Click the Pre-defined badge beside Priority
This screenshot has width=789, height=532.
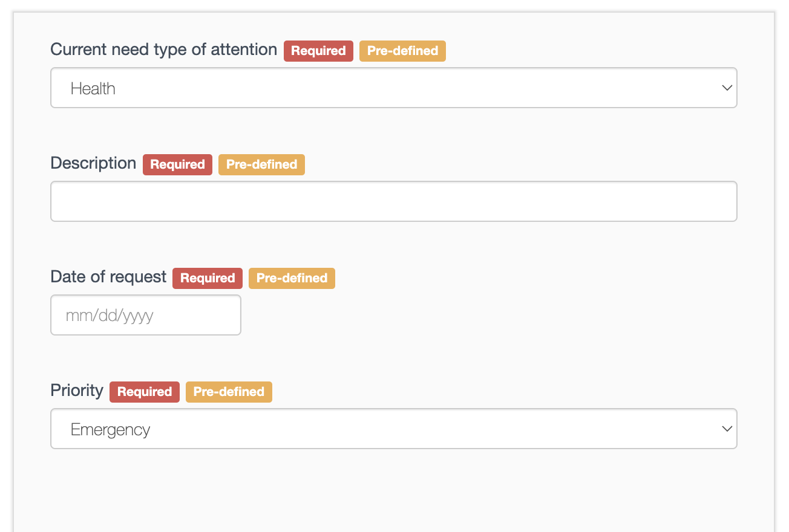[229, 392]
